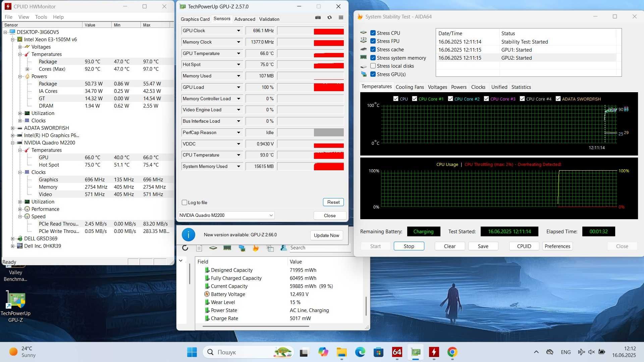
Task: Click the flame stability test icon in AIDA64 toolbar
Action: click(x=256, y=248)
